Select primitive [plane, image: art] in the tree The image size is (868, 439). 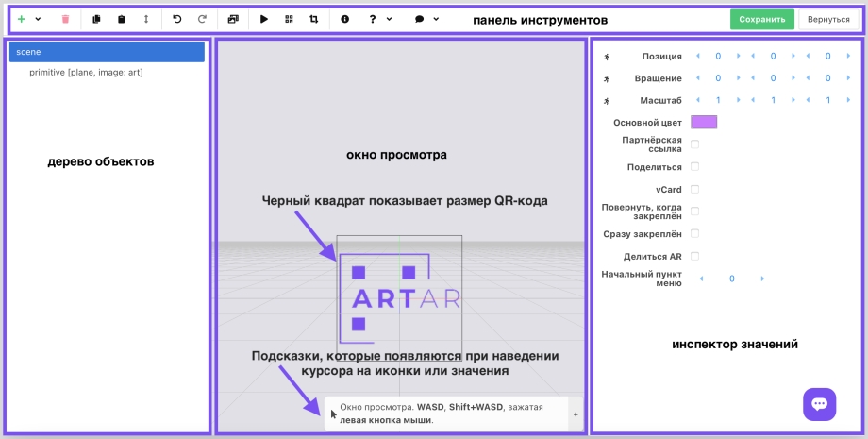86,72
